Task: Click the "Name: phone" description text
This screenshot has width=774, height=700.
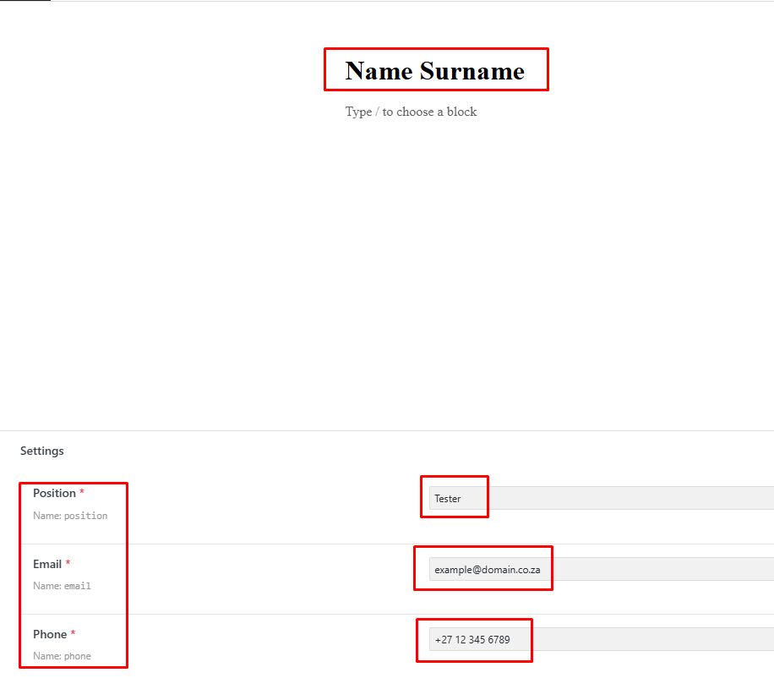Action: click(x=62, y=656)
